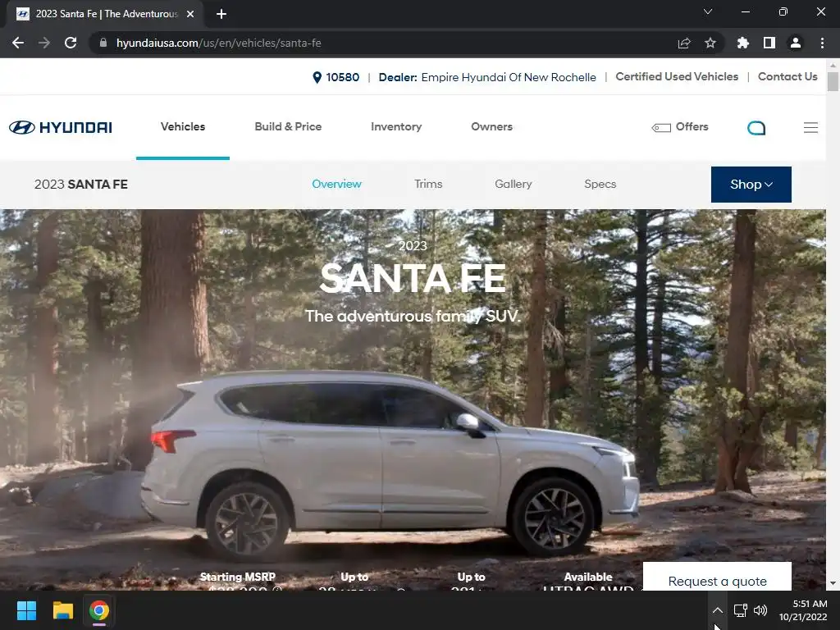Screen dimensions: 840x630
Task: Open the Owners menu
Action: pos(492,127)
